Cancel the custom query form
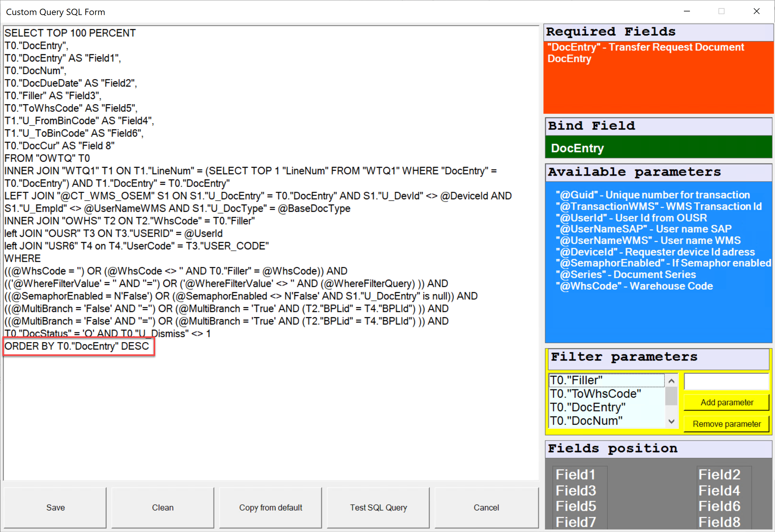This screenshot has height=532, width=775. click(486, 507)
